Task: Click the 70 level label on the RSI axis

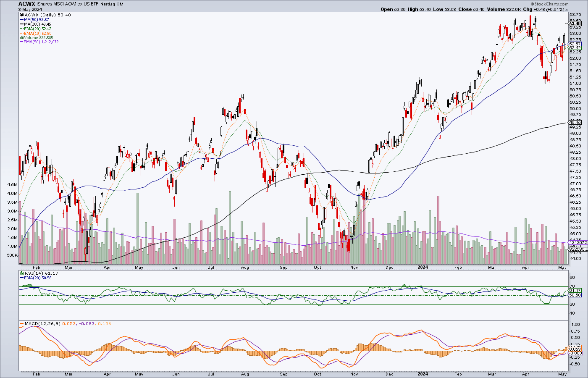Action: 572,286
